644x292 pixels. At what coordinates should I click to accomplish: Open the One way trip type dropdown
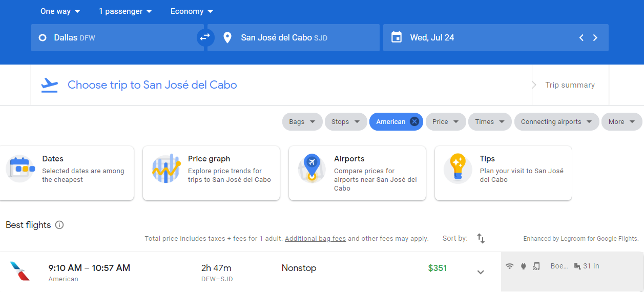point(60,11)
